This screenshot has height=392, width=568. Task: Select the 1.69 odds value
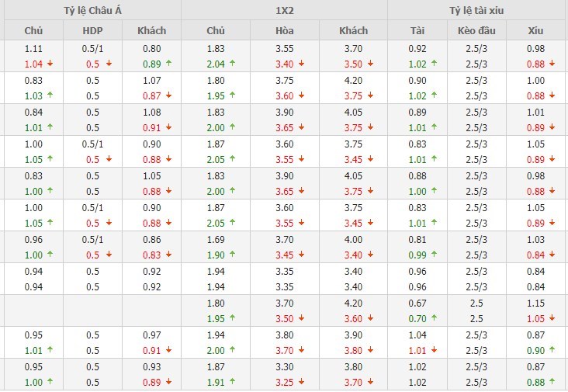click(215, 240)
